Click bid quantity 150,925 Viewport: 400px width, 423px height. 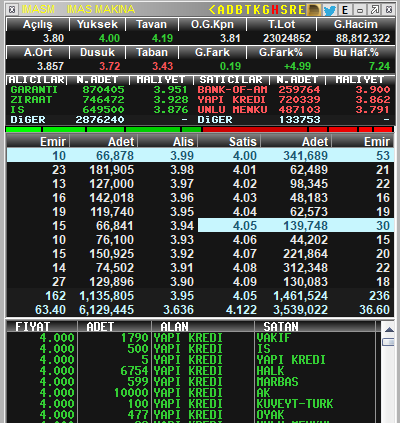click(111, 254)
